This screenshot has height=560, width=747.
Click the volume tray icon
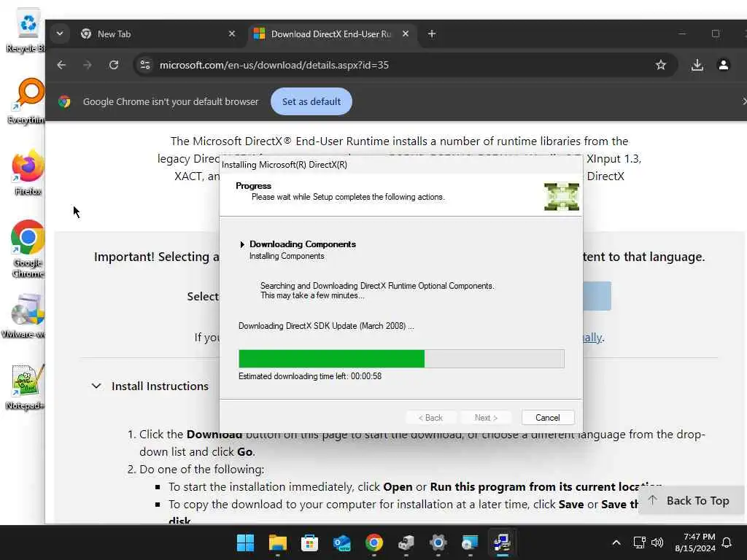point(657,542)
